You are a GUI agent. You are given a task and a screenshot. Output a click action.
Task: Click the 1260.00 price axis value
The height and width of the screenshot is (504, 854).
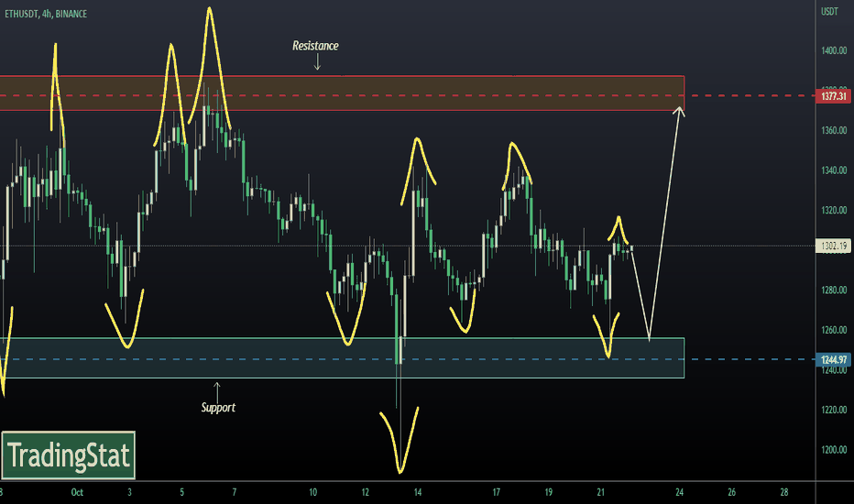(834, 330)
